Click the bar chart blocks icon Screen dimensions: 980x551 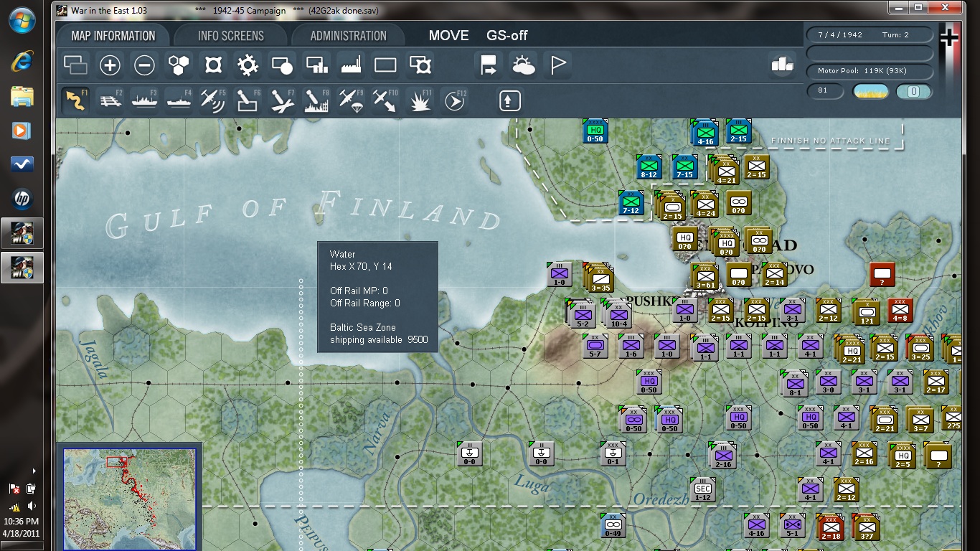click(783, 65)
